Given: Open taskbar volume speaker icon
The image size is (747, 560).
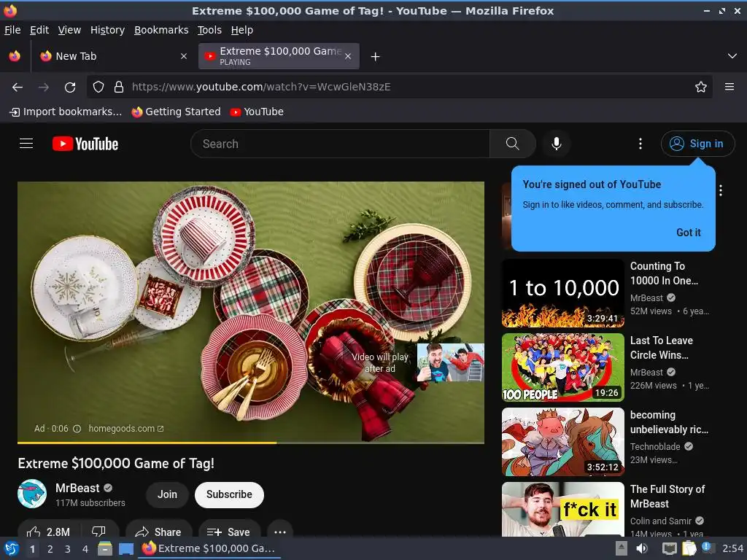Looking at the screenshot, I should click(x=642, y=548).
